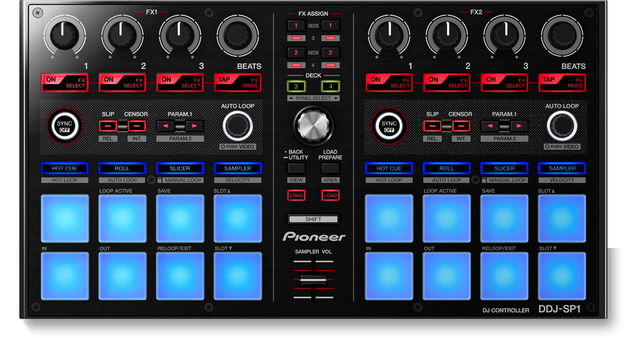Toggle the right deck SYNC OFF button
The height and width of the screenshot is (338, 644).
[389, 126]
